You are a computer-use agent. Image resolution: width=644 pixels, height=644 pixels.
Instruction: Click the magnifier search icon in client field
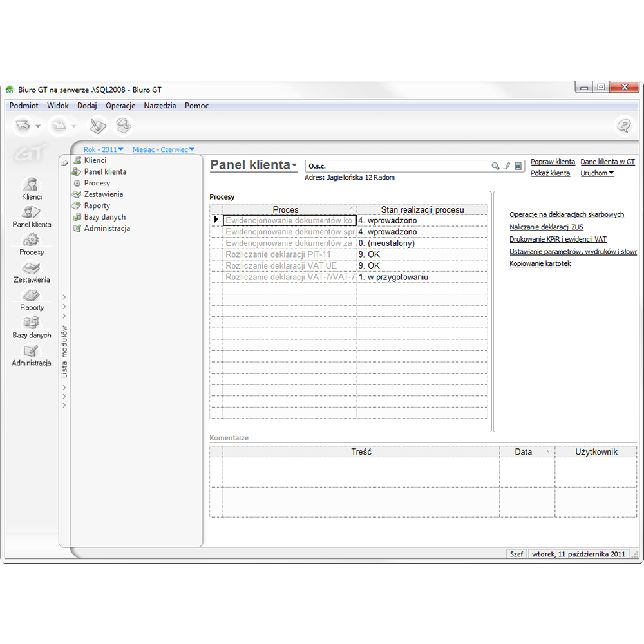(x=495, y=166)
